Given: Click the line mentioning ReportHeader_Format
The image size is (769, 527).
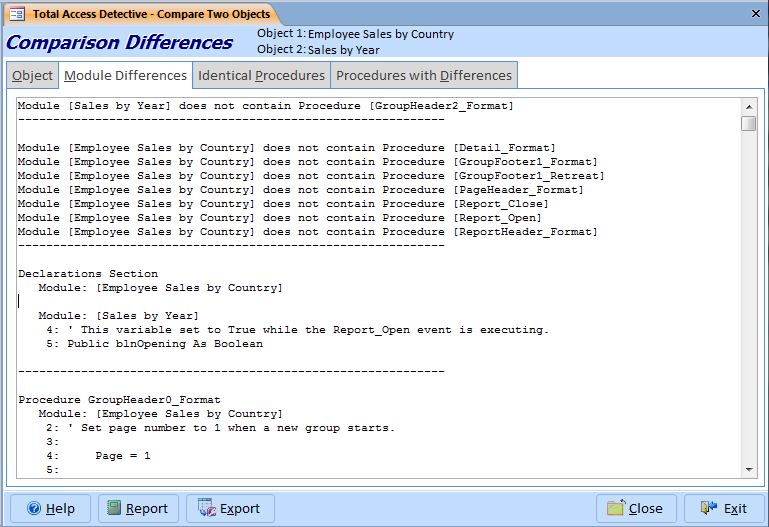Looking at the screenshot, I should [308, 232].
